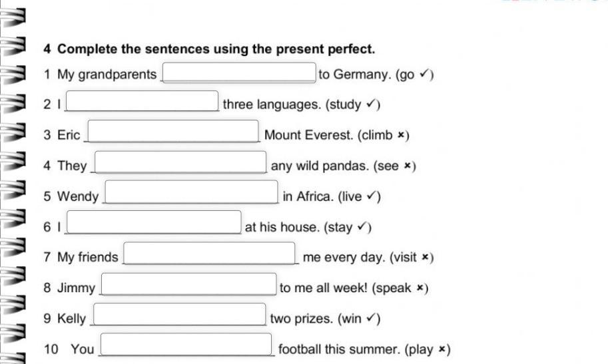Click the '(stay ✓)' verb hint

(x=347, y=227)
